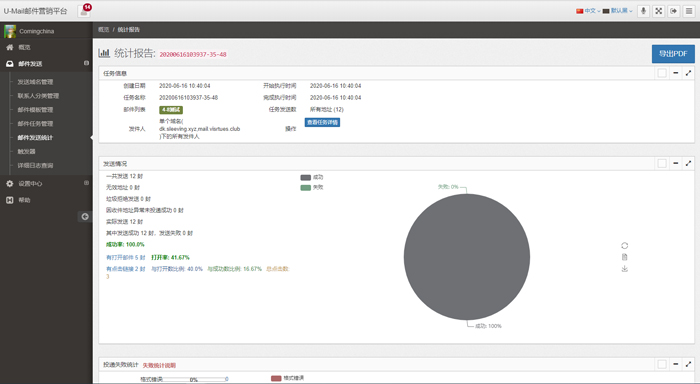Click the gear icon beside 设置中心
This screenshot has width=700, height=384.
click(9, 184)
